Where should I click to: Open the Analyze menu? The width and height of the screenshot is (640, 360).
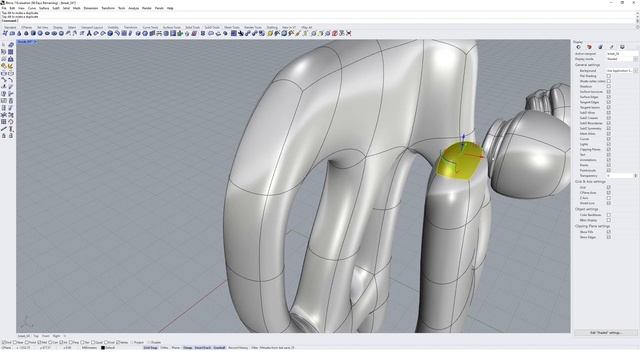(x=133, y=8)
